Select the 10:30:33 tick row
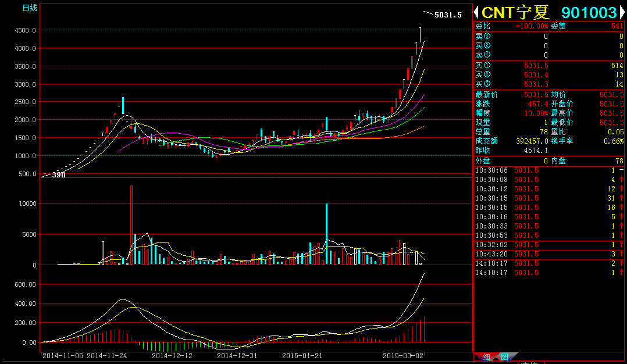The width and height of the screenshot is (627, 364). (x=549, y=226)
